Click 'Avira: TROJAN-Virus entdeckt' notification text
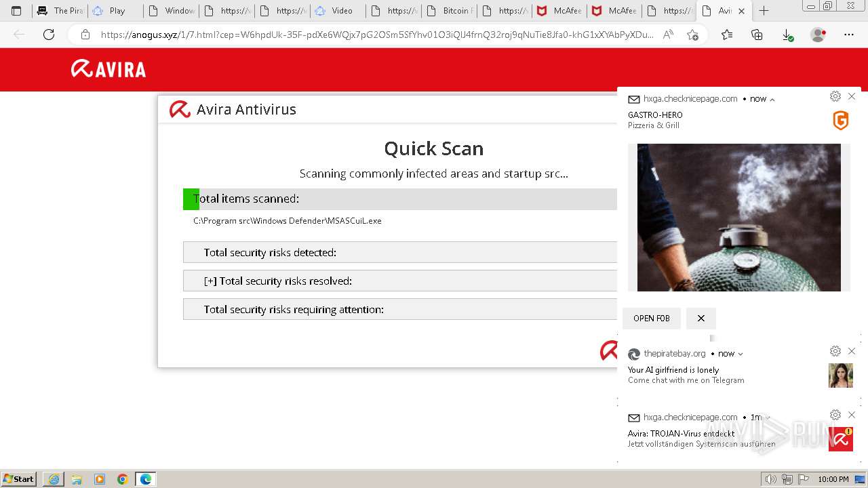The width and height of the screenshot is (868, 488). pos(682,434)
